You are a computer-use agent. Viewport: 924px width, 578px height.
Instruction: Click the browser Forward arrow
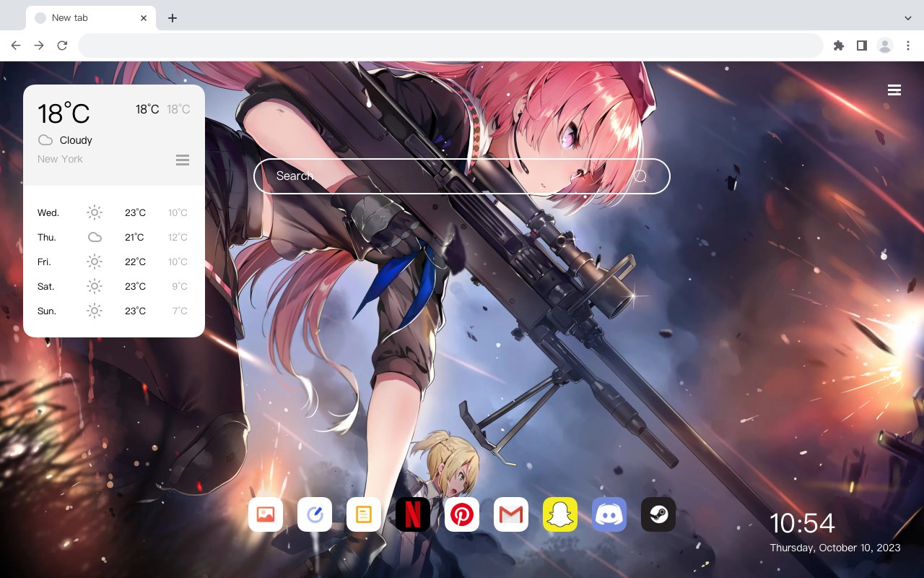coord(39,46)
